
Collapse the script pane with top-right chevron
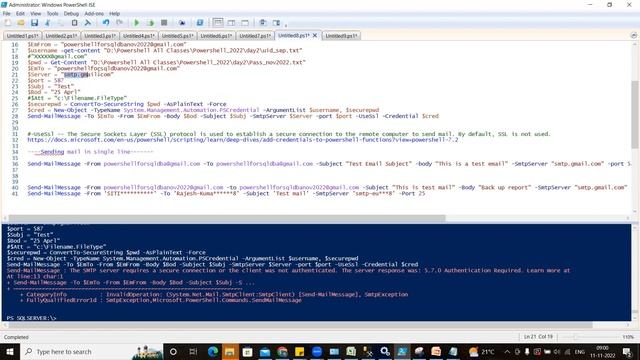point(633,36)
